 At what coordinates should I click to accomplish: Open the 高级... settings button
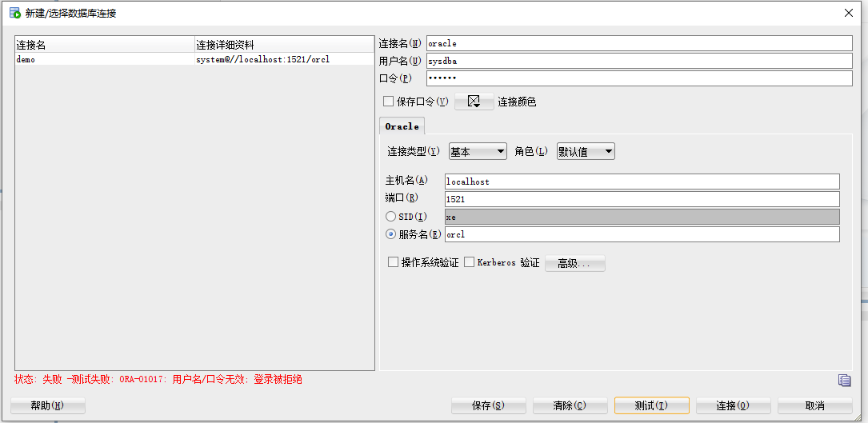click(574, 263)
